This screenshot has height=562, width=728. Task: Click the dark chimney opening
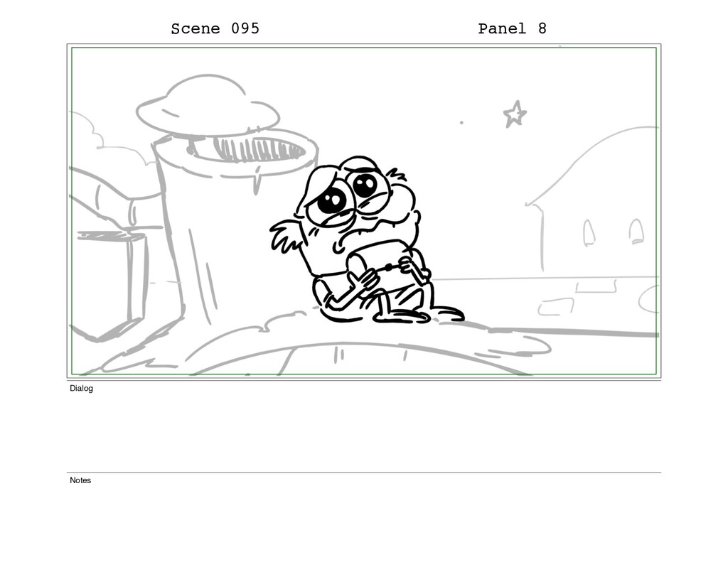pos(248,149)
